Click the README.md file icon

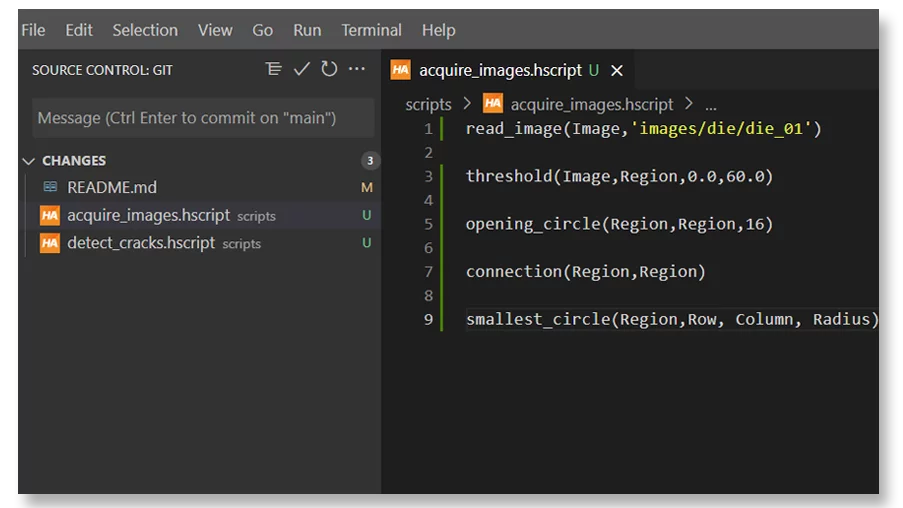(50, 187)
